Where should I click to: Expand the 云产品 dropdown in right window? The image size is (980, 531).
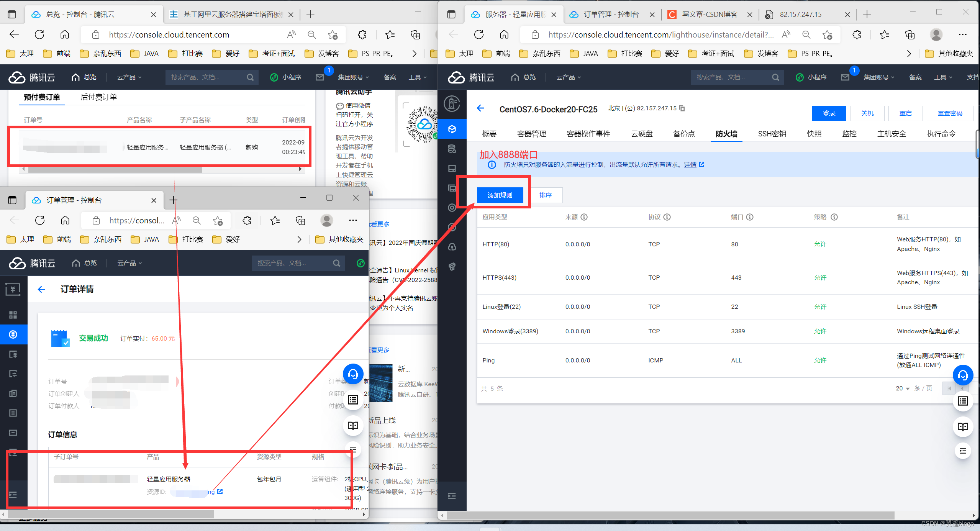coord(569,77)
